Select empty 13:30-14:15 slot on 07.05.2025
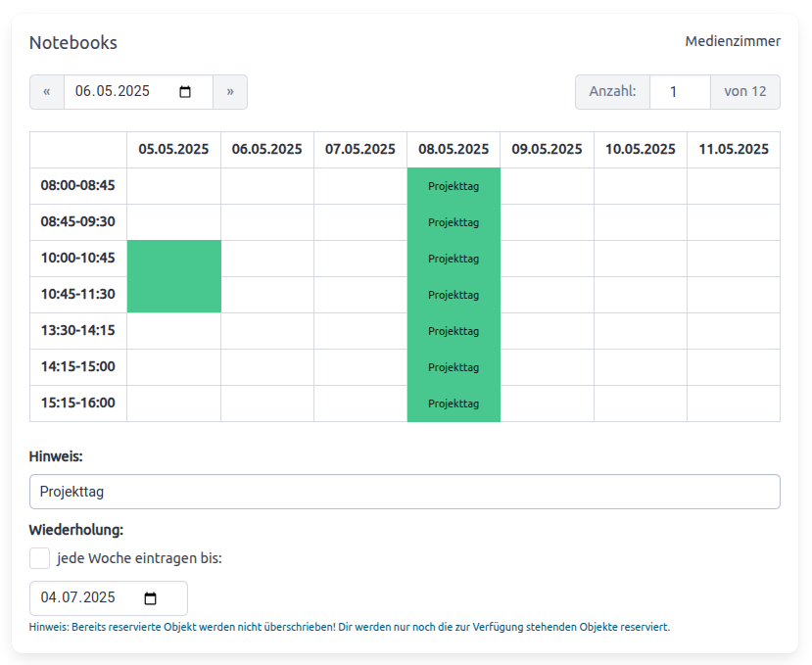Screen dimensions: 812x665 click(360, 331)
